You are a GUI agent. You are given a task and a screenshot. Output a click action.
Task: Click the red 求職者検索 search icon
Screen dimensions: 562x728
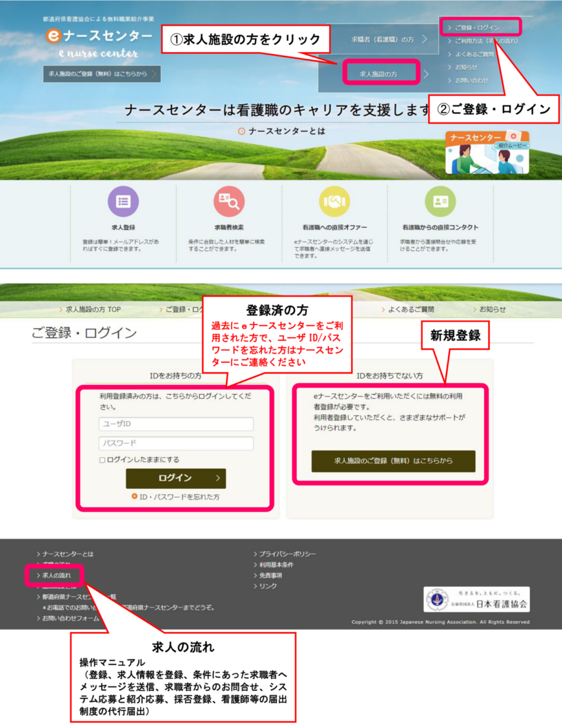pyautogui.click(x=229, y=201)
